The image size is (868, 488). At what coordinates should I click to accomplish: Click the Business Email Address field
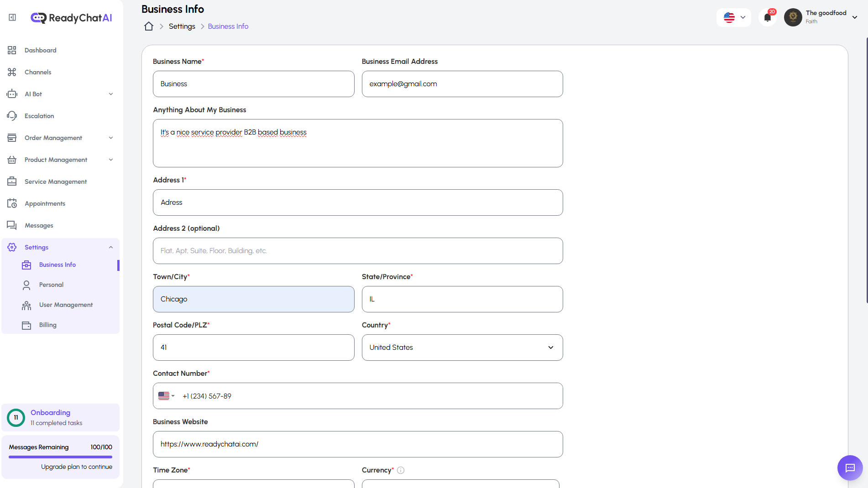pyautogui.click(x=462, y=84)
